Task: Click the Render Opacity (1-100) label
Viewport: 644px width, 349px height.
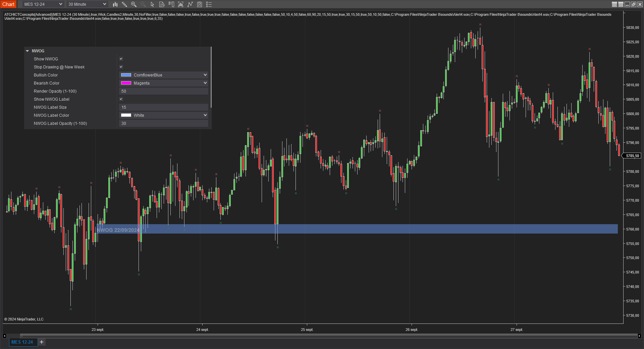Action: pyautogui.click(x=55, y=91)
